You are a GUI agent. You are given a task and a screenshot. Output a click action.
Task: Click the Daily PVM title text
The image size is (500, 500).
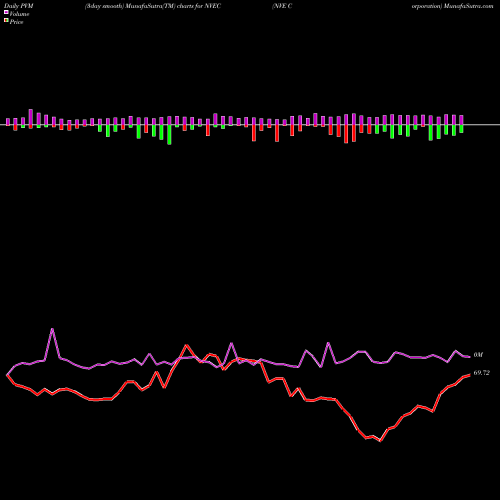19,6
